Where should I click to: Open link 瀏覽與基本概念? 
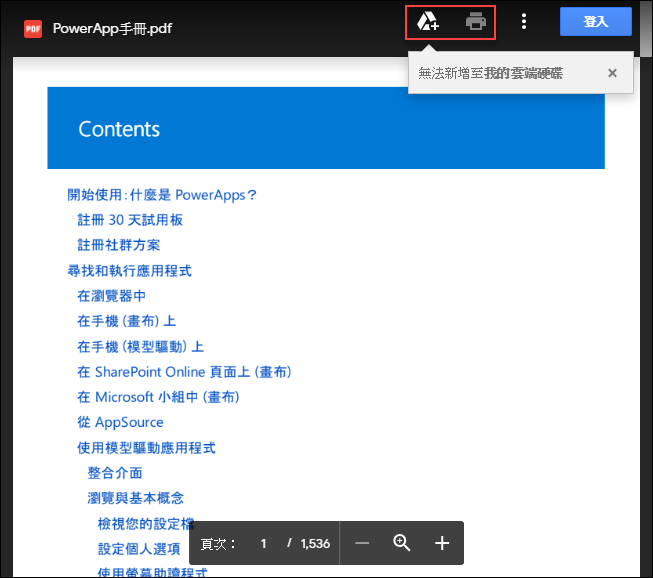point(136,498)
